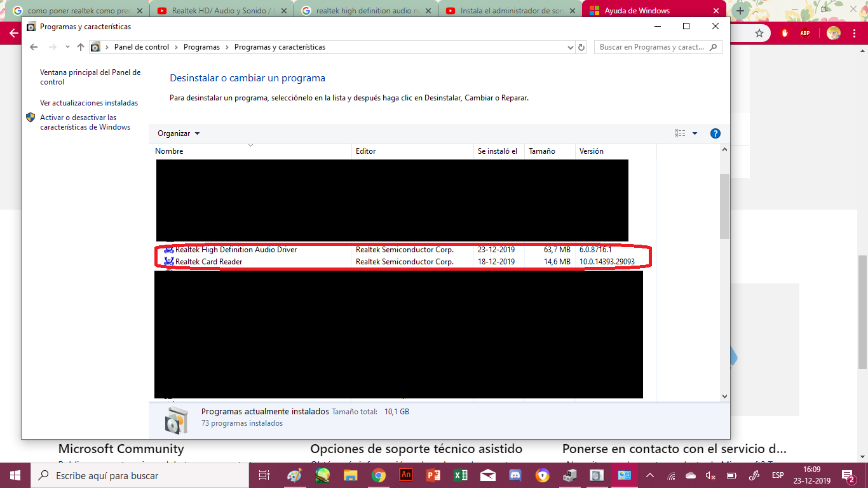
Task: Click the programs list vertical scrollbar thumb
Action: click(x=724, y=206)
